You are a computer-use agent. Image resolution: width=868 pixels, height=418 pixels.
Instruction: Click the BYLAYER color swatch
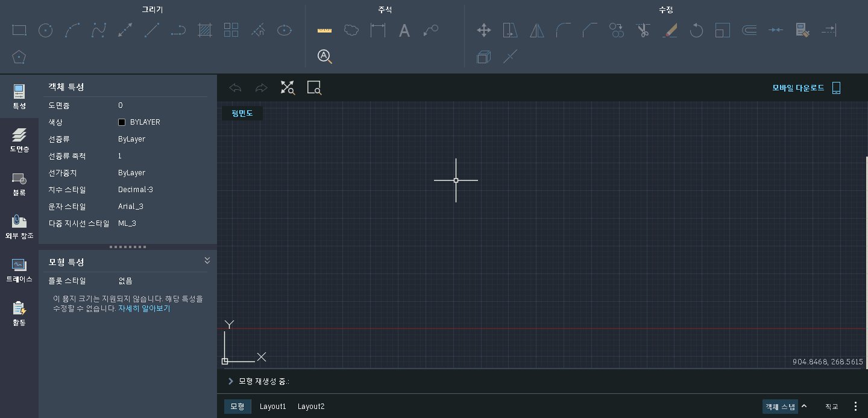click(x=122, y=122)
